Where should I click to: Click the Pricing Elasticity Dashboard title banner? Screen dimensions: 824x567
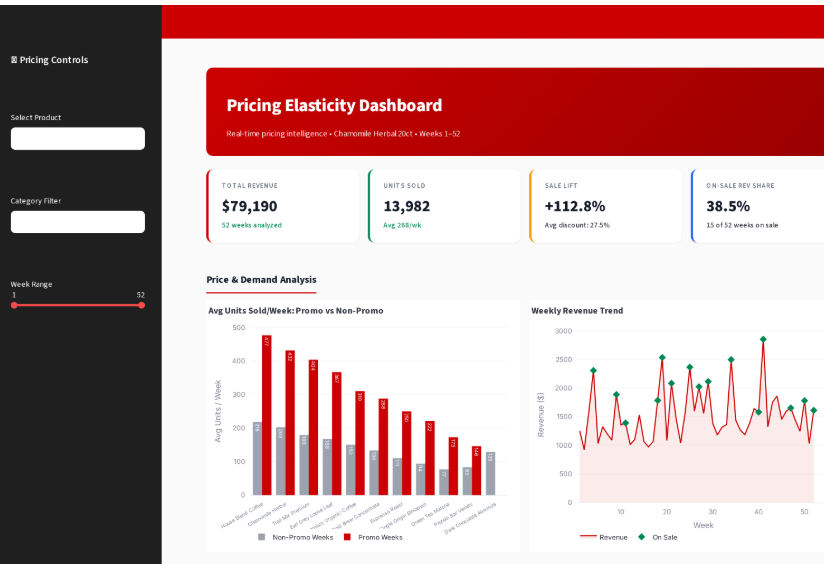pyautogui.click(x=334, y=105)
